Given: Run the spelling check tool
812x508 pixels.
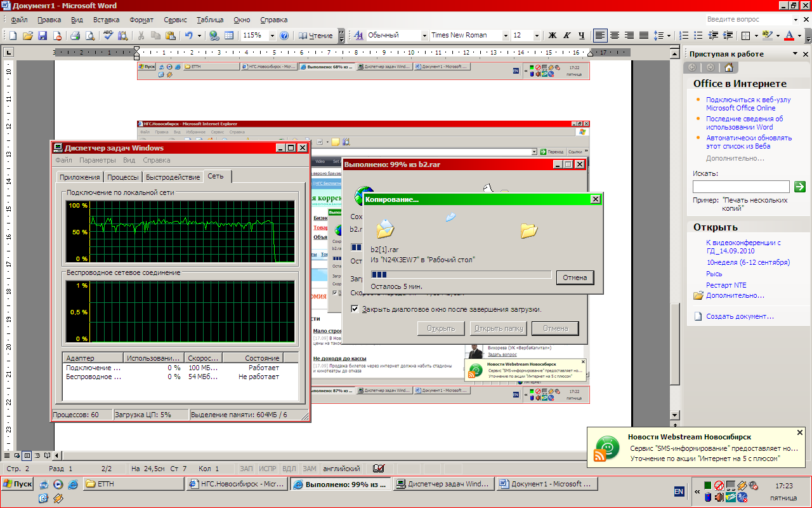Looking at the screenshot, I should (108, 36).
